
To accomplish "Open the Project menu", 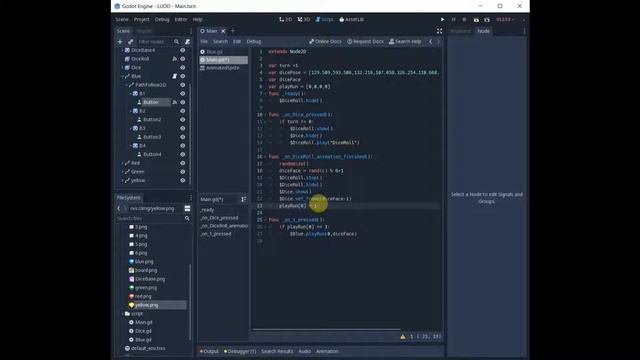I will (142, 20).
